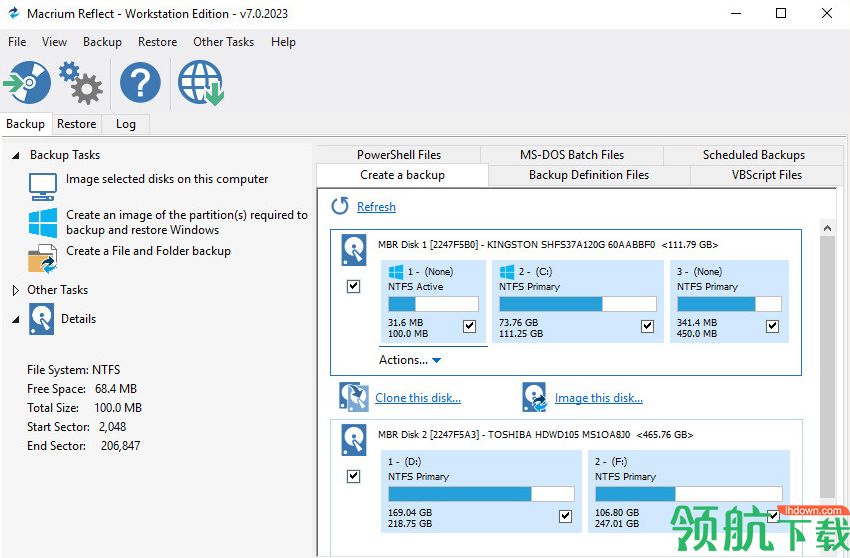This screenshot has width=850, height=558.
Task: Expand the Other Tasks tree section
Action: pos(16,291)
